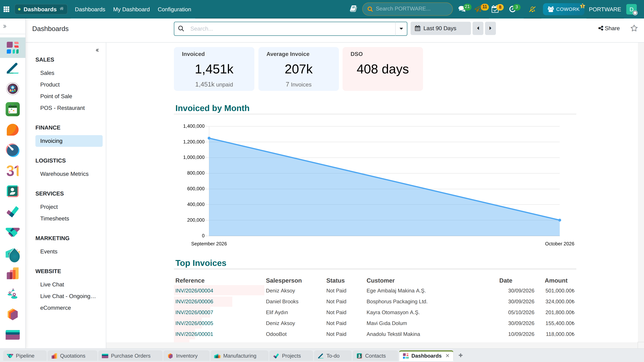The height and width of the screenshot is (362, 644).
Task: Open the round people avatar app icon
Action: coord(12,89)
